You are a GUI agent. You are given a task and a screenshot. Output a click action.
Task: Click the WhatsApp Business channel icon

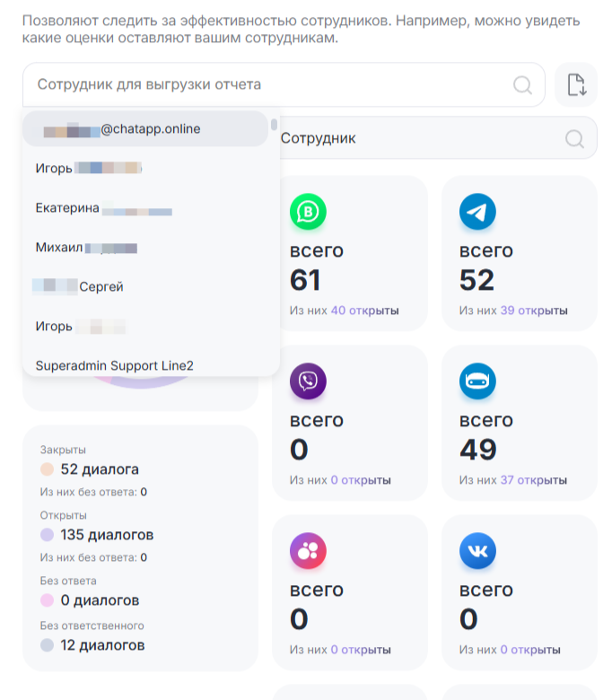[x=308, y=212]
